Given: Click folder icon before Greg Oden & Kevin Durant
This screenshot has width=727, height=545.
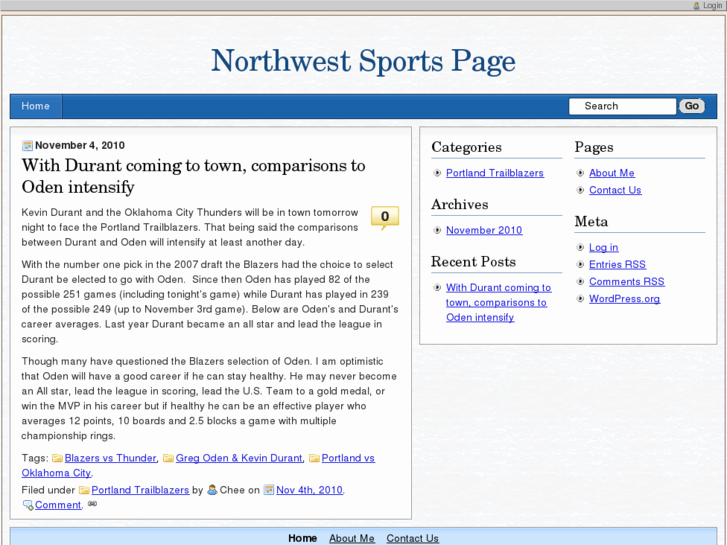Looking at the screenshot, I should (x=168, y=458).
